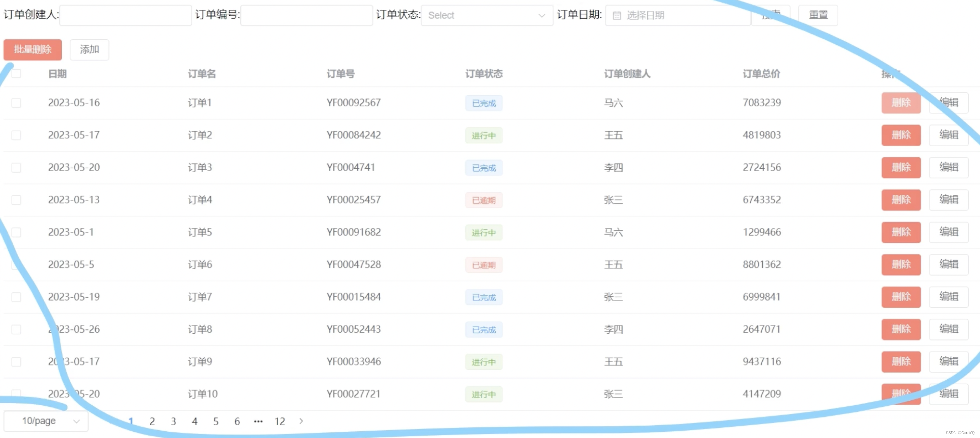Delete 订单7 with its 删除 button
This screenshot has height=438, width=980.
coord(901,297)
